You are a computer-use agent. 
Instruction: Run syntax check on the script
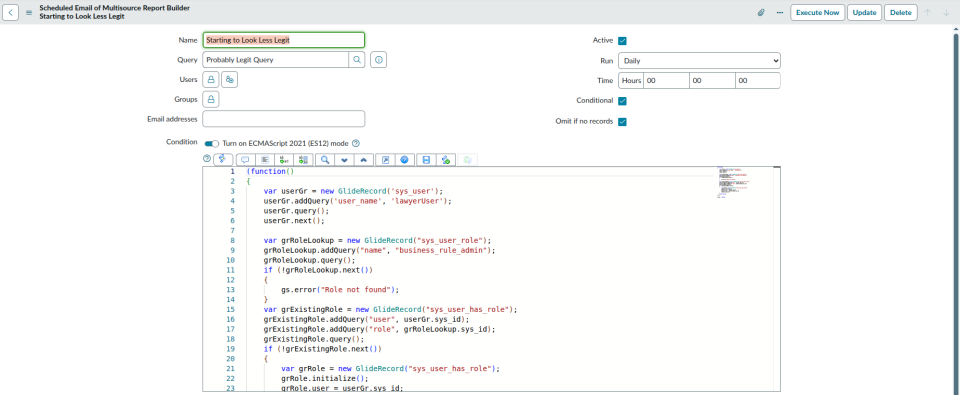(446, 160)
